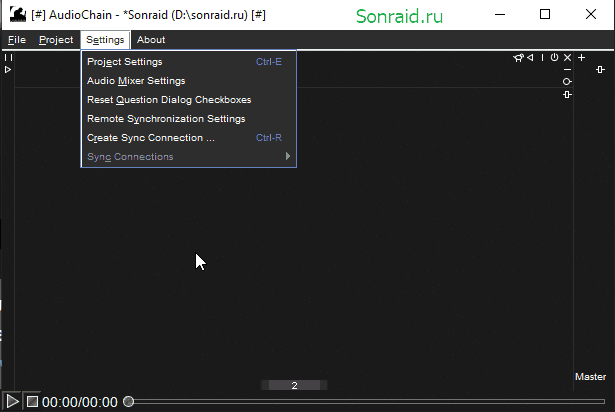Click the plus icon above Master column

pos(582,58)
